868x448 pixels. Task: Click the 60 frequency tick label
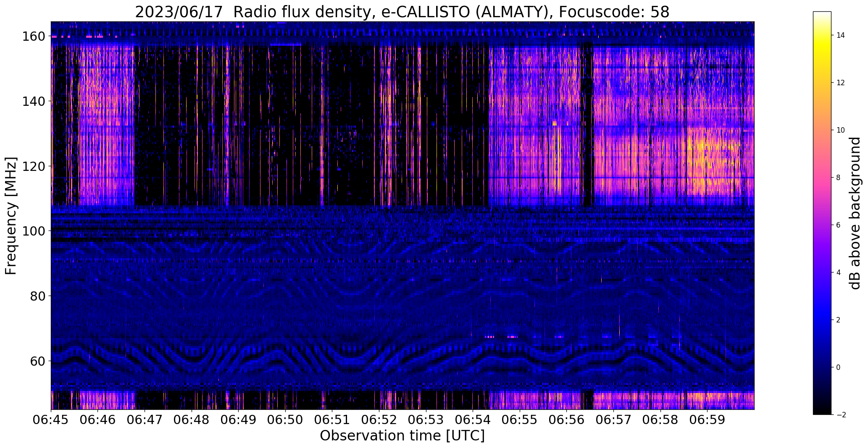[37, 361]
